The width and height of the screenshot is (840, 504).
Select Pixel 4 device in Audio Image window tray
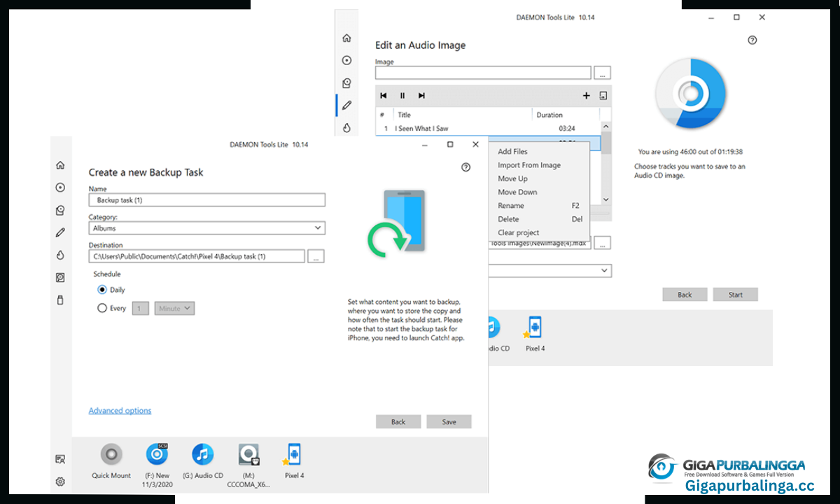[535, 328]
